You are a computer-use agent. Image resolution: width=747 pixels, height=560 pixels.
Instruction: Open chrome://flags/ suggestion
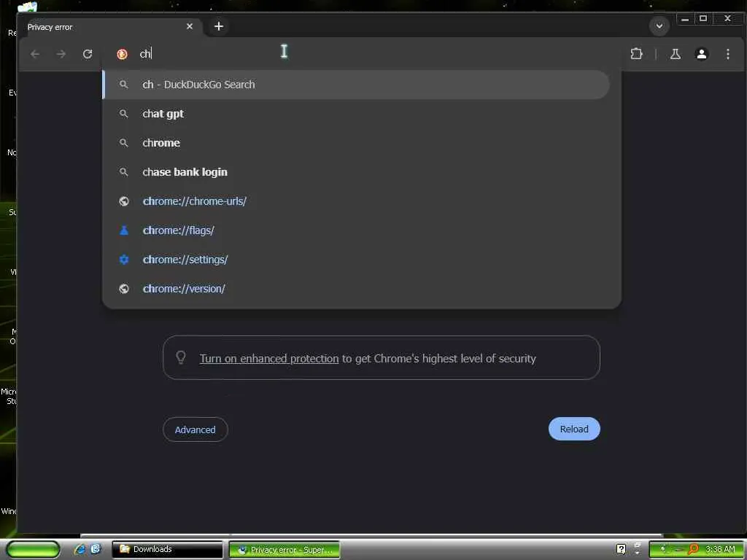coord(356,230)
